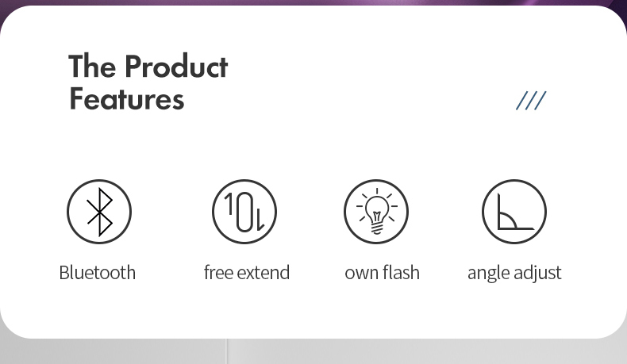Click the word "flash" in the label

tap(400, 273)
